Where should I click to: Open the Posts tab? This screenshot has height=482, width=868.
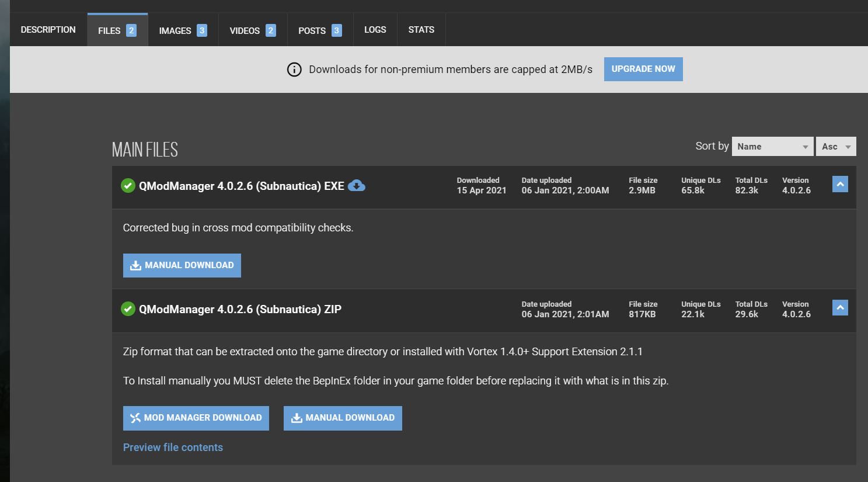(x=320, y=30)
